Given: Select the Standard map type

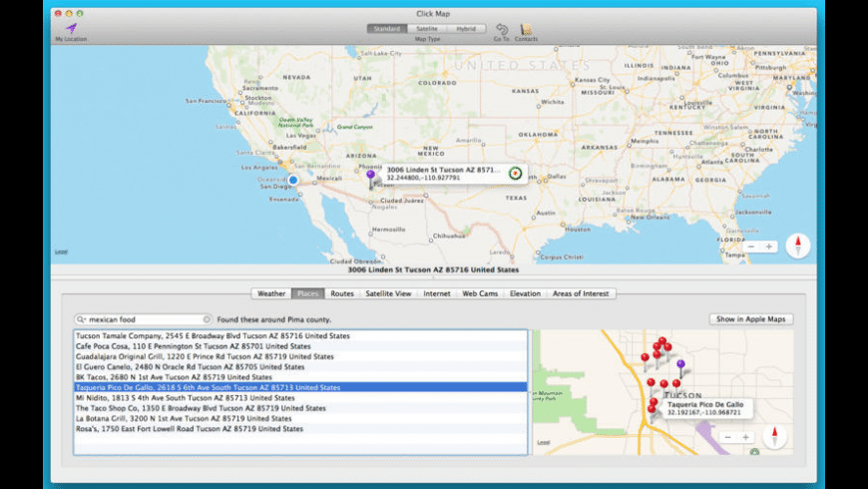Looking at the screenshot, I should pos(386,28).
